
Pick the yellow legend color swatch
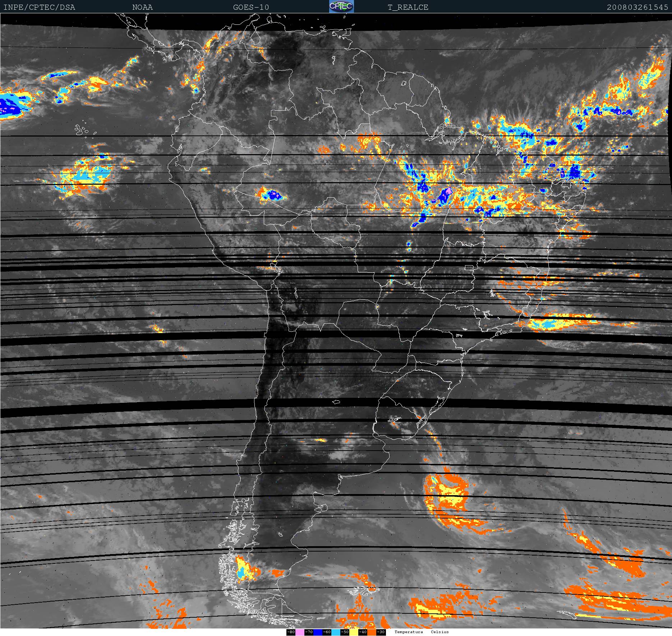tap(354, 632)
